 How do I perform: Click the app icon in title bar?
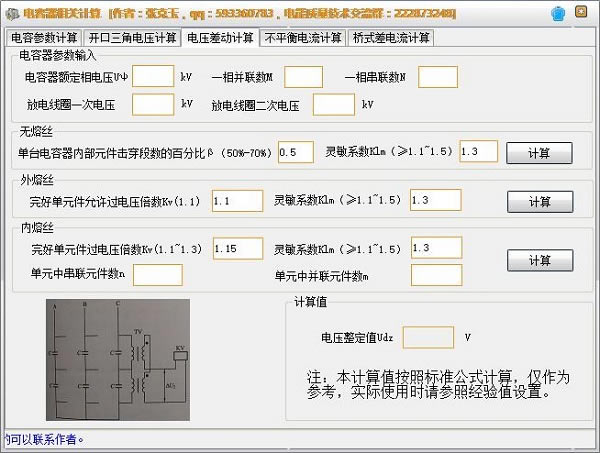12,13
